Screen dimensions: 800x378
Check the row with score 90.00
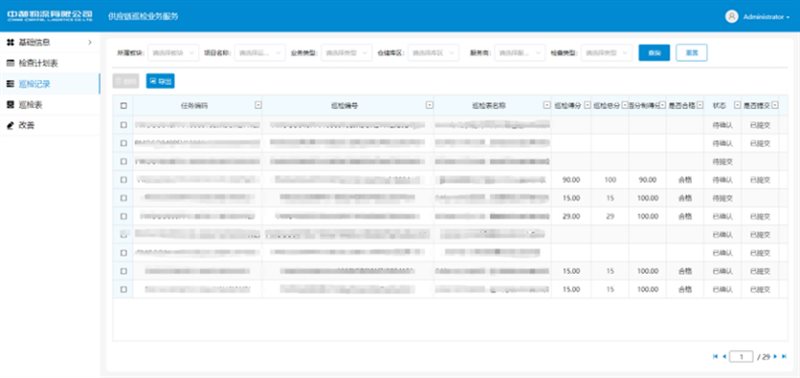(x=123, y=180)
